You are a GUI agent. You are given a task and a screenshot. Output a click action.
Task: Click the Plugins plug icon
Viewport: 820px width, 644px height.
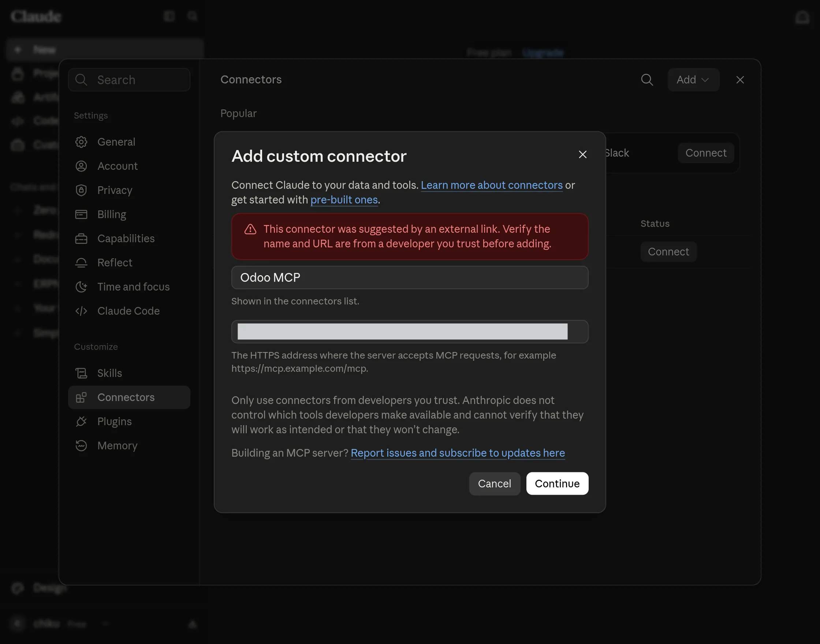click(81, 421)
